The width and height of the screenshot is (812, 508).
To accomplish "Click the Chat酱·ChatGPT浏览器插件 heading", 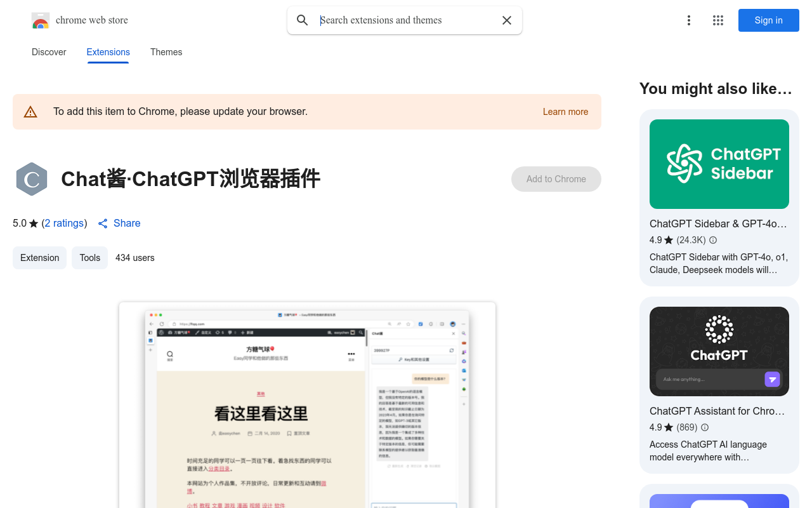I will pyautogui.click(x=191, y=179).
